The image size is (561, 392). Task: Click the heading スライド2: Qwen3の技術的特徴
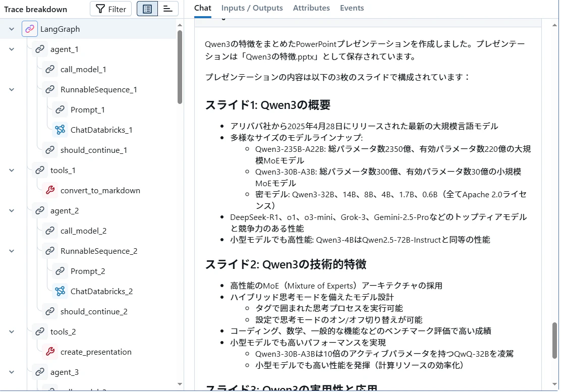(286, 264)
